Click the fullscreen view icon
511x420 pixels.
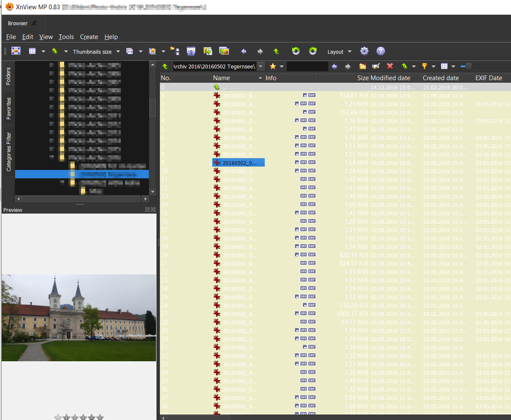tap(16, 51)
